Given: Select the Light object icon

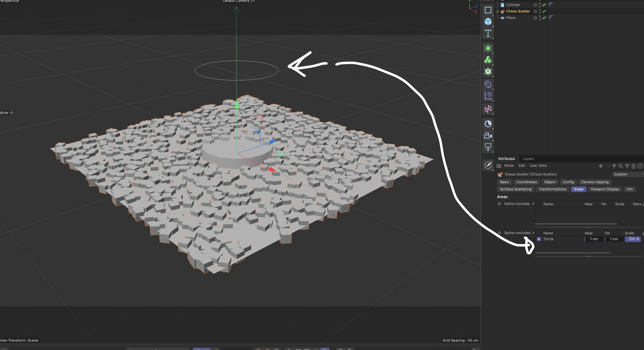Looking at the screenshot, I should point(488,147).
